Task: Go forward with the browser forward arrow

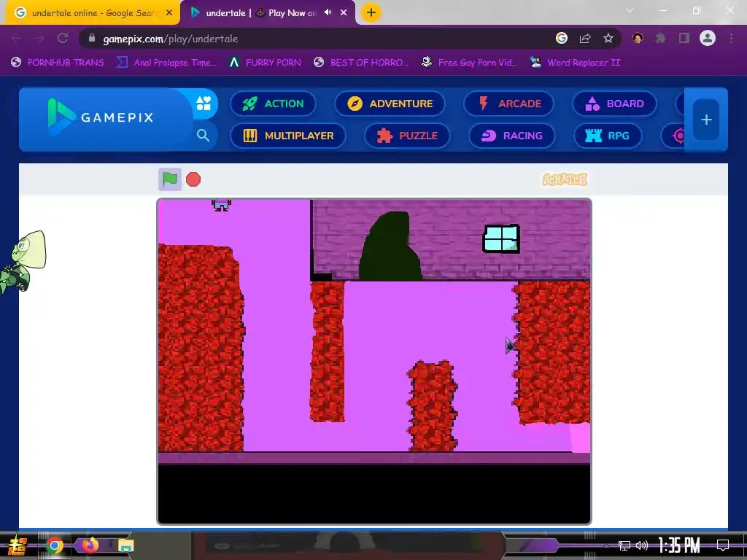Action: pos(39,39)
